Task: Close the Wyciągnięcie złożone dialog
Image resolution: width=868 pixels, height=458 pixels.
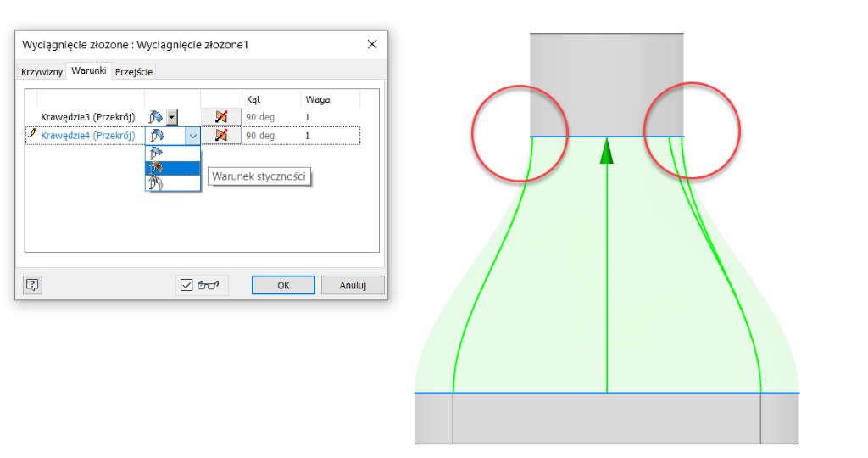Action: 371,43
